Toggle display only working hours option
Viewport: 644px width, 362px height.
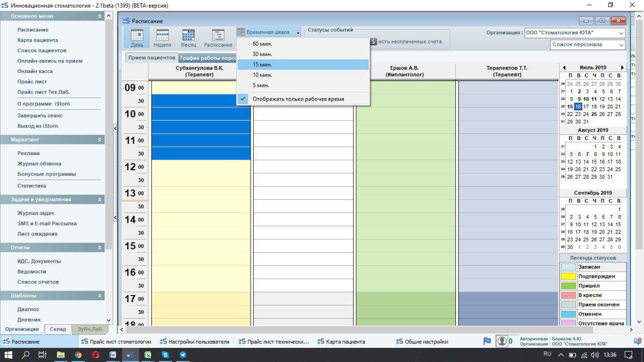coord(298,99)
